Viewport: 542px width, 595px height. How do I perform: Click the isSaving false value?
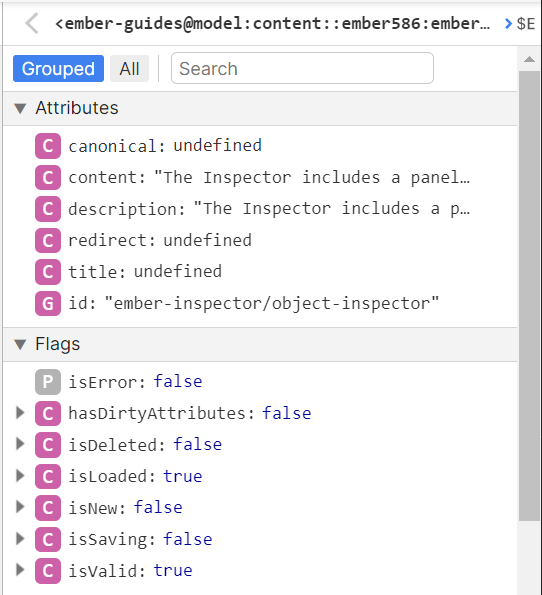click(x=187, y=539)
